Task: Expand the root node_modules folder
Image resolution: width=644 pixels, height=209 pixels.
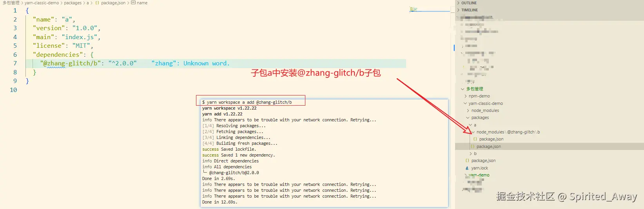Action: 468,110
